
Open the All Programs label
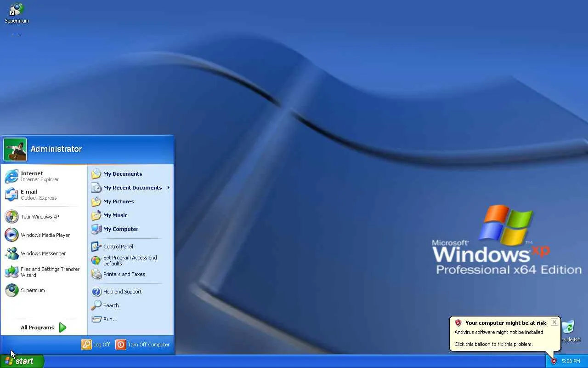37,328
